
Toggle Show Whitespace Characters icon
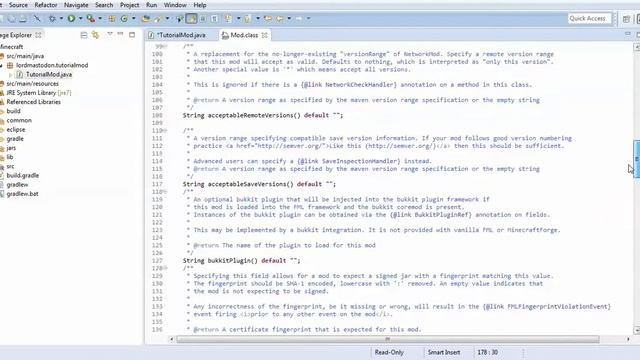214,18
